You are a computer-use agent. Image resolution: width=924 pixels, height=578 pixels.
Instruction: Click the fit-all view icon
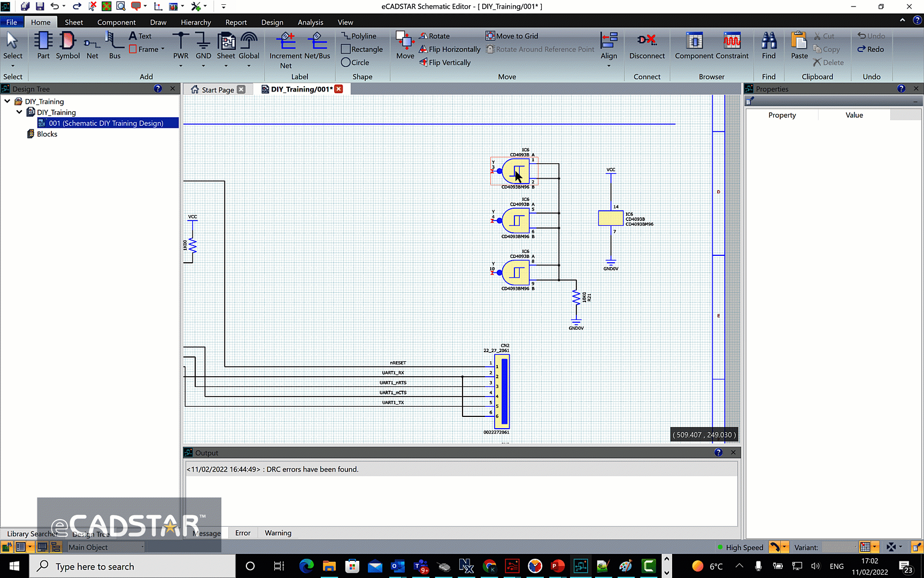click(106, 6)
